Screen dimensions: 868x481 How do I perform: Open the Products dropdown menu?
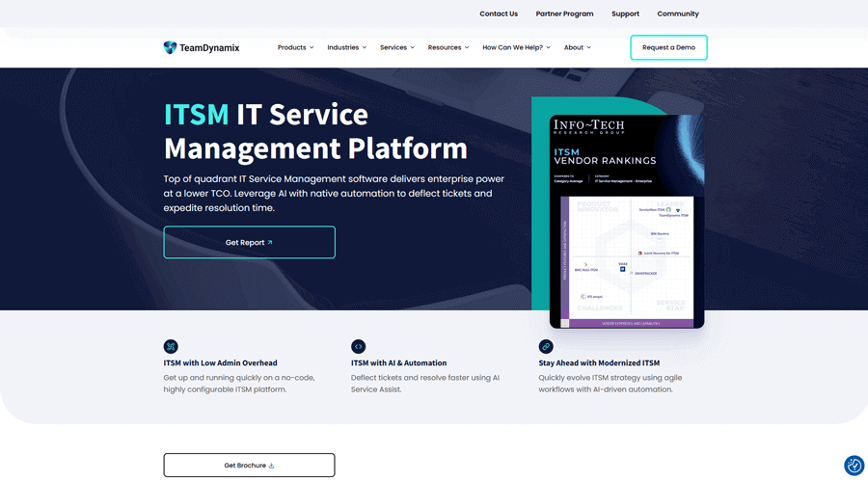coord(296,47)
